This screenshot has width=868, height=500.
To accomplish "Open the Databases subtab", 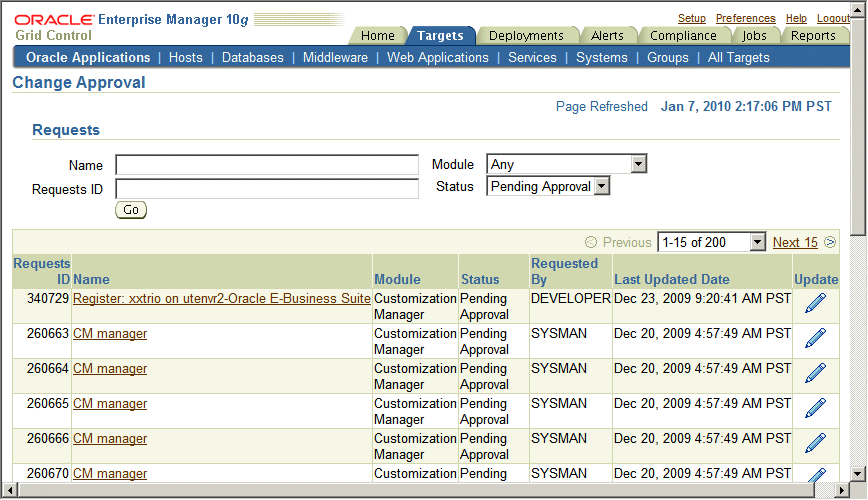I will pyautogui.click(x=252, y=58).
